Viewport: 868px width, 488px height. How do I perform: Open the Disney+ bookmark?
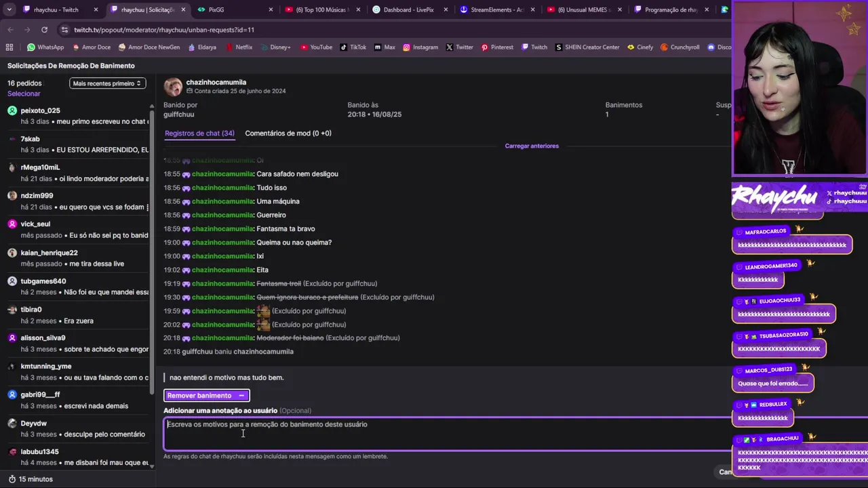pos(275,47)
